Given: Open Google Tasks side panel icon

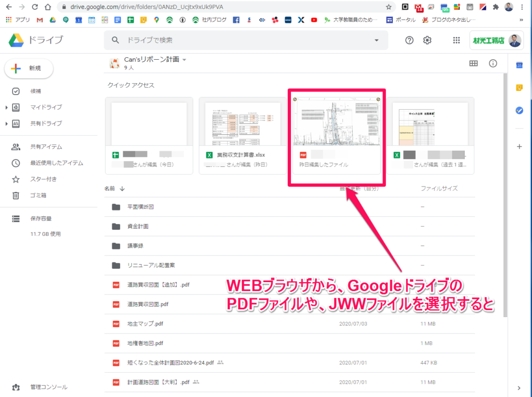Looking at the screenshot, I should (x=519, y=110).
